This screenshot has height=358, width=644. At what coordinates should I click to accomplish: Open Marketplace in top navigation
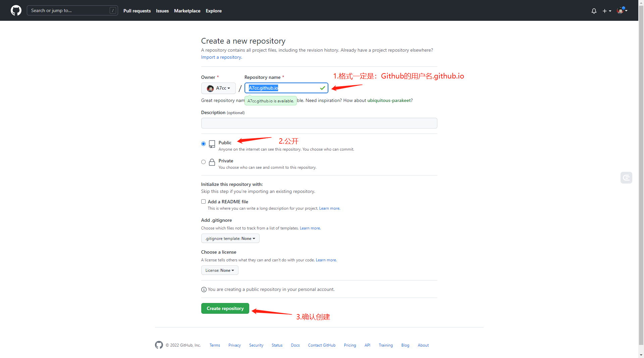(x=187, y=11)
